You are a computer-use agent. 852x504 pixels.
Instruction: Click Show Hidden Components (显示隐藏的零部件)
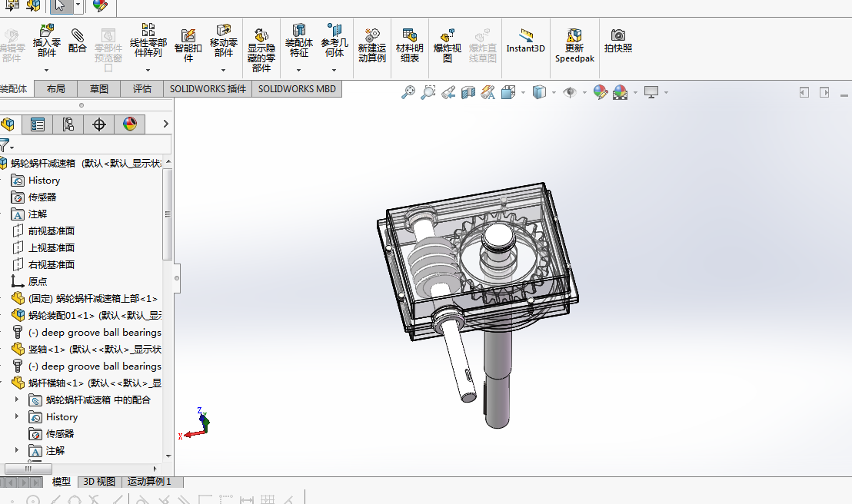pos(261,49)
